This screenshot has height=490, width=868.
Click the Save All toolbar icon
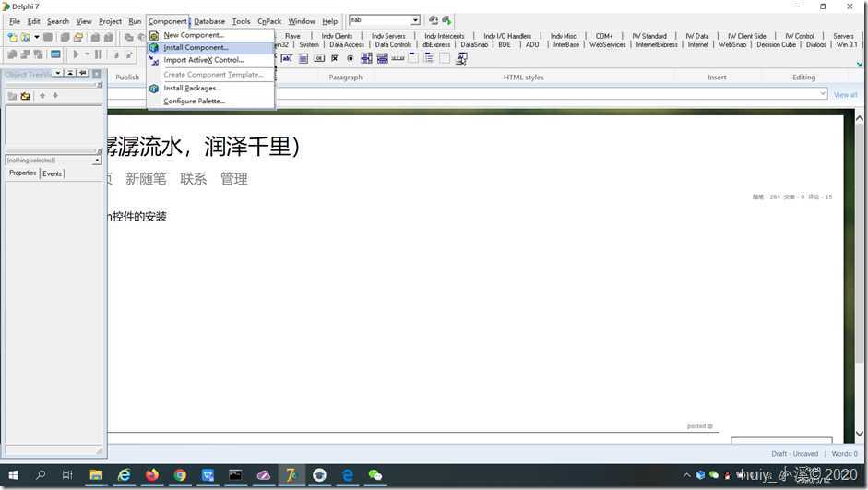(x=65, y=38)
